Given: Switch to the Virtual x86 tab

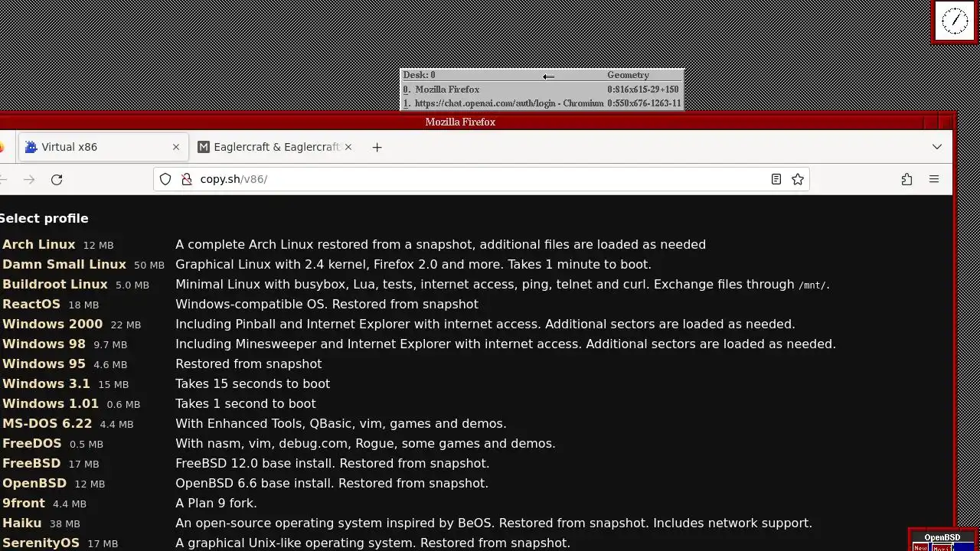Looking at the screenshot, I should coord(103,147).
